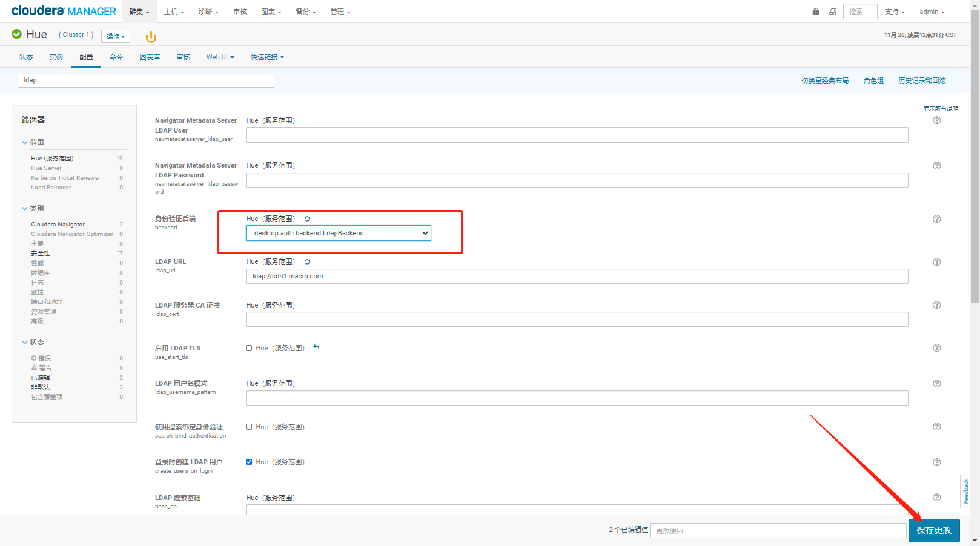This screenshot has width=980, height=546.
Task: Open the 群集 menu
Action: (x=139, y=12)
